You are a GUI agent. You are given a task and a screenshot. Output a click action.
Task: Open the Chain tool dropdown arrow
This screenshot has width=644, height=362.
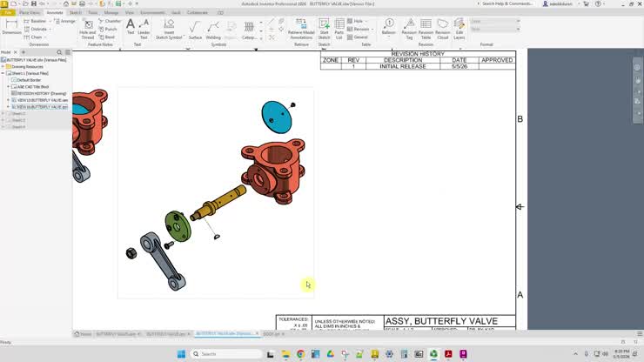[x=45, y=37]
